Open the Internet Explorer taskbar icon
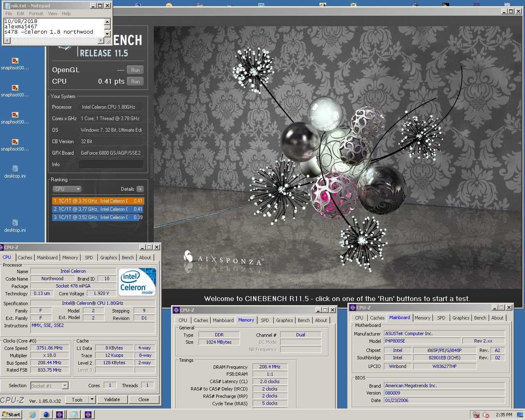525x420 pixels. 33,415
